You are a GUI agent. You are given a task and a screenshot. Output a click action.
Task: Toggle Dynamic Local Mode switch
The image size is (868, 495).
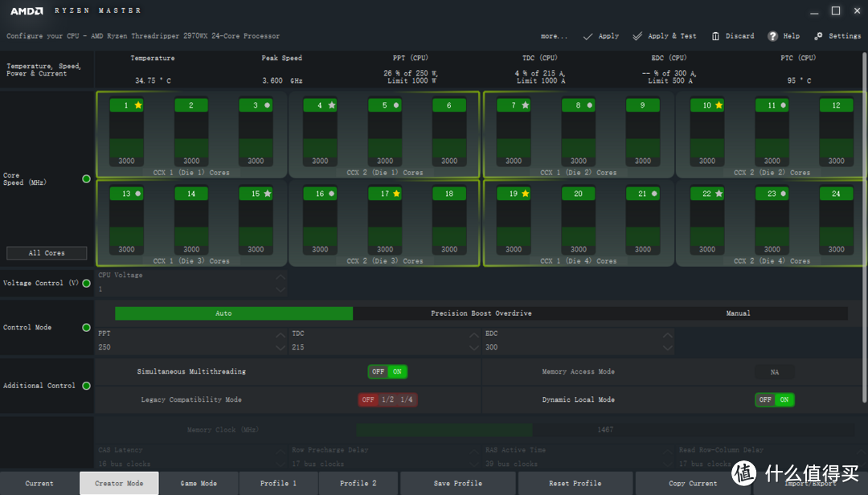click(775, 399)
